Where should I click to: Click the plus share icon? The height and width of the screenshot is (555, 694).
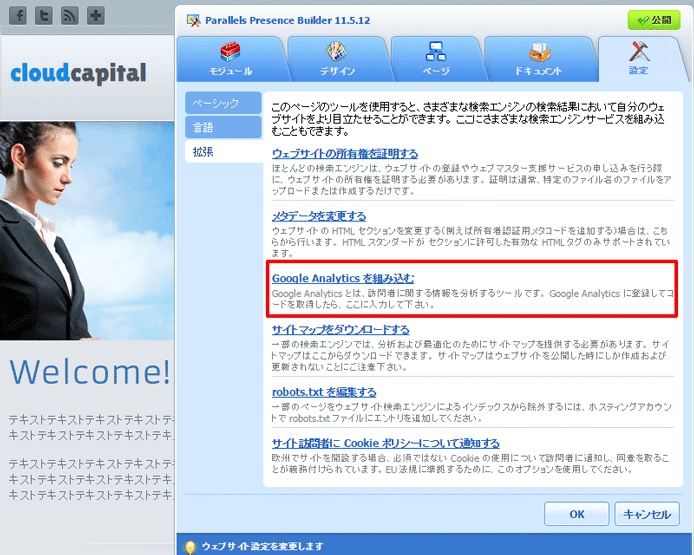pos(95,16)
